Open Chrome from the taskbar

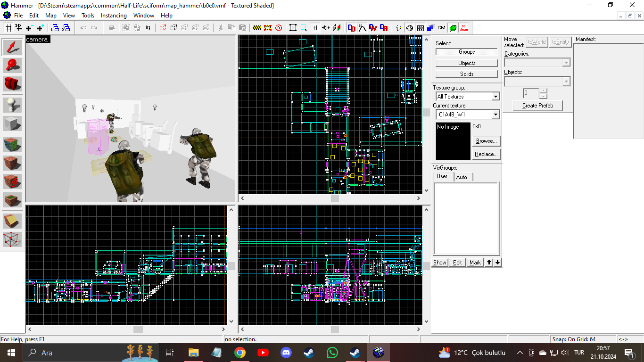(240, 352)
